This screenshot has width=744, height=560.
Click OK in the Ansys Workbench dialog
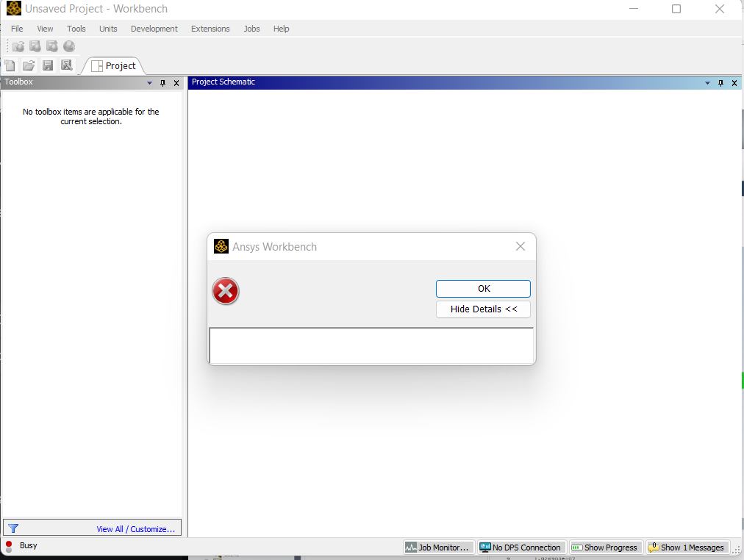point(483,289)
